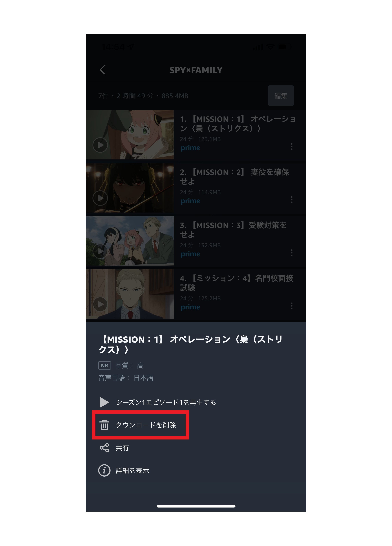The width and height of the screenshot is (392, 546).
Task: Show options menu for episode 4
Action: (292, 306)
